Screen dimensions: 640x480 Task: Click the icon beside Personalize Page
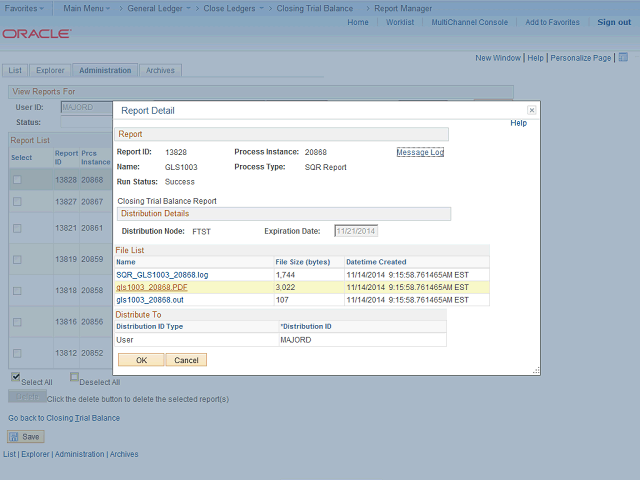pos(620,58)
